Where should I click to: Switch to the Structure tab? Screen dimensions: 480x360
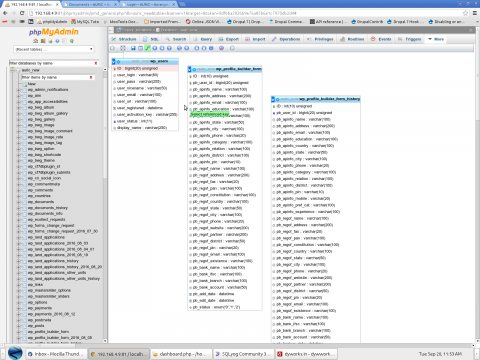pyautogui.click(x=124, y=39)
